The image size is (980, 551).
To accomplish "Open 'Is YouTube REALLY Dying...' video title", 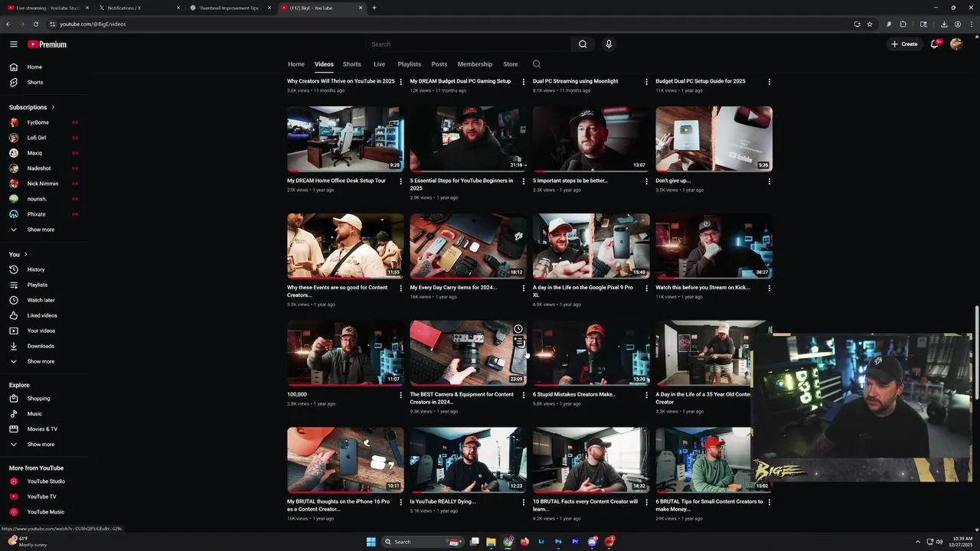I will pos(443,502).
